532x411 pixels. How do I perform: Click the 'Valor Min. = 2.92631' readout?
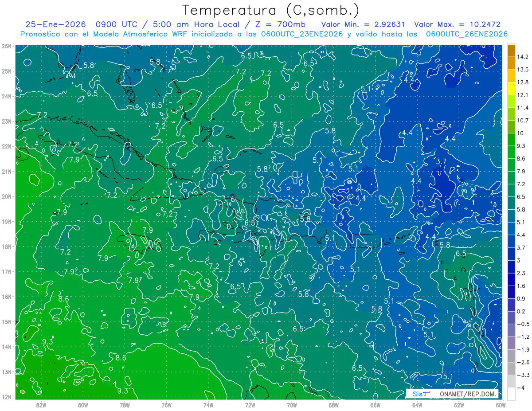tap(363, 24)
